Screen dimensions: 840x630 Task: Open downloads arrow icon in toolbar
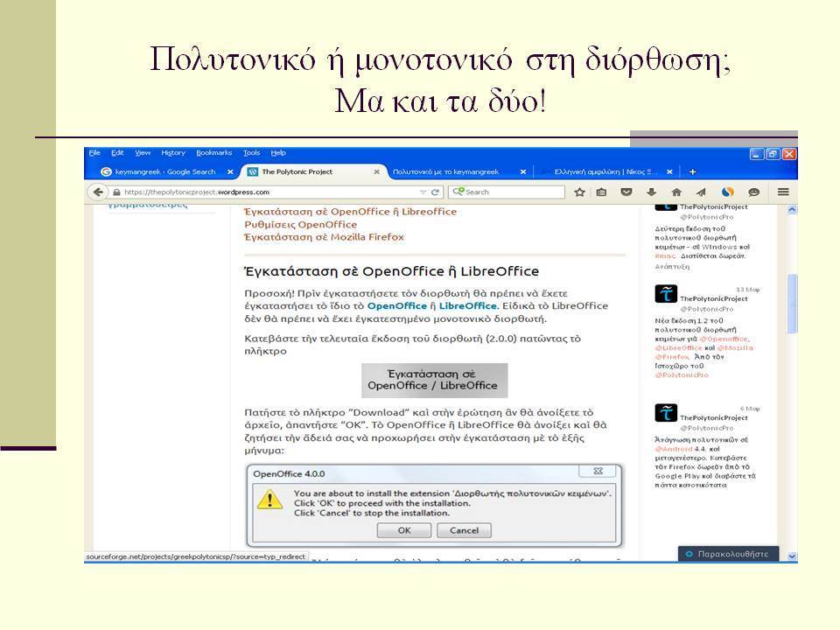point(651,192)
